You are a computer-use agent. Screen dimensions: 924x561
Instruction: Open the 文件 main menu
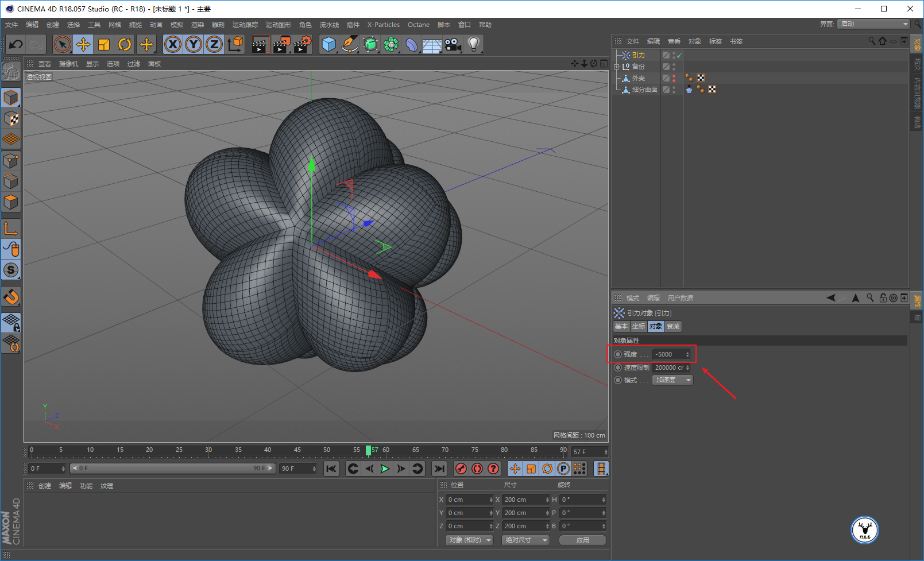pyautogui.click(x=11, y=25)
